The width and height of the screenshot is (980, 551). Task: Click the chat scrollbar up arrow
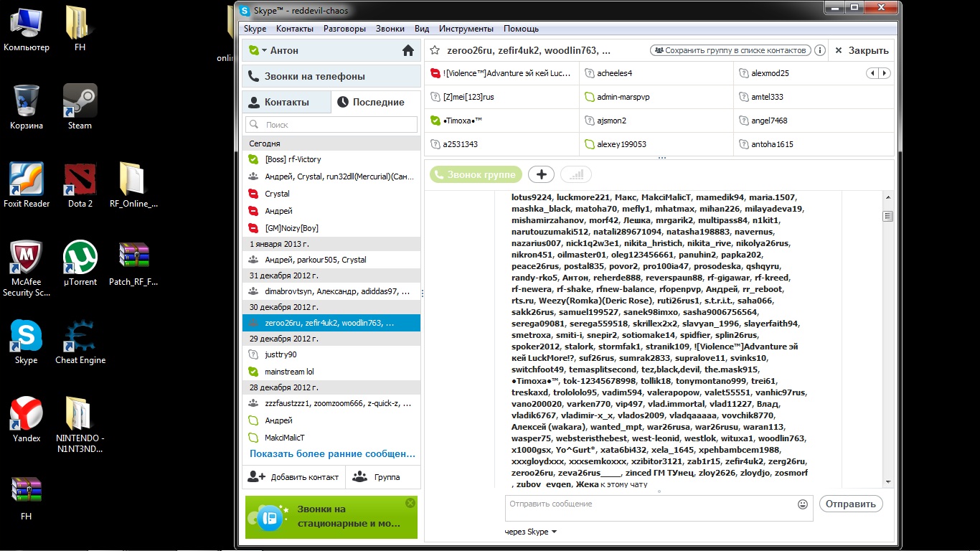coord(887,197)
